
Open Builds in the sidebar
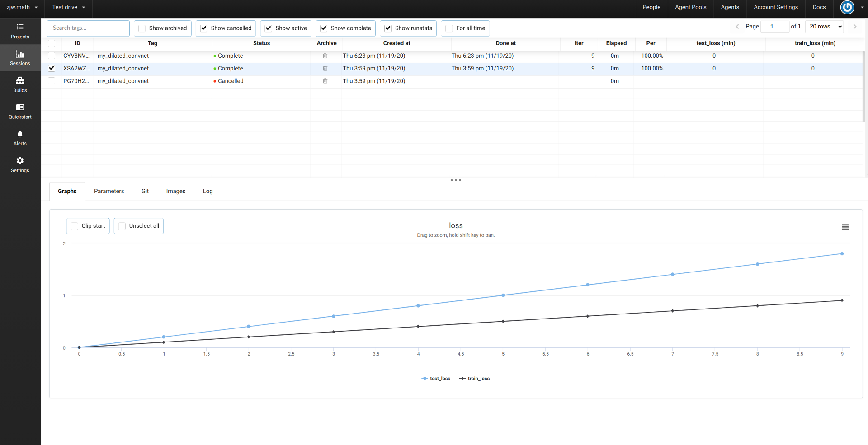(x=20, y=84)
